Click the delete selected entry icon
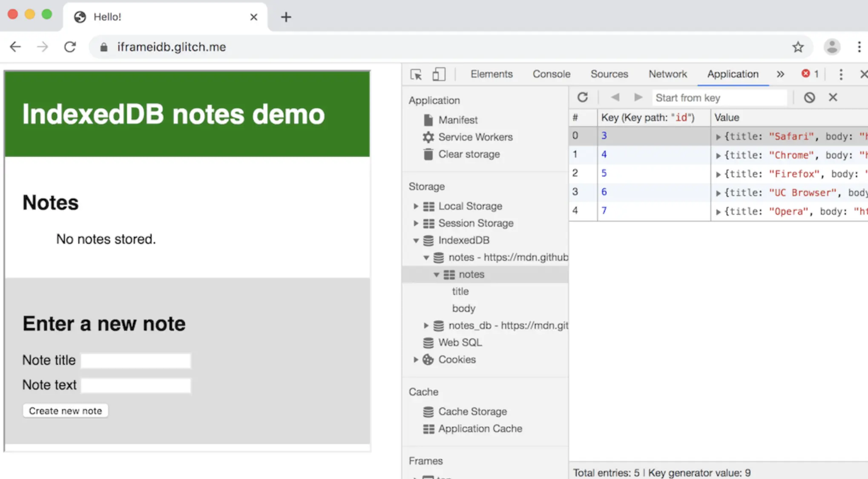The image size is (868, 479). click(x=833, y=98)
